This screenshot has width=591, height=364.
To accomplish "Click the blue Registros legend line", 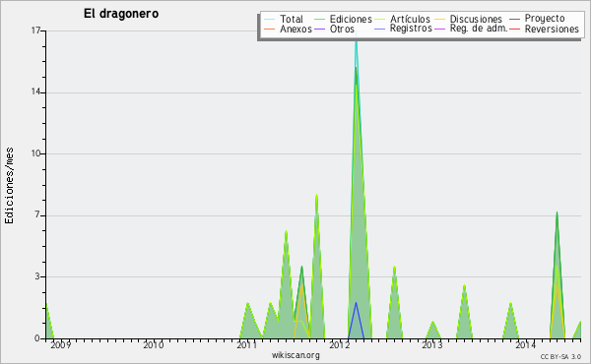I will (379, 29).
